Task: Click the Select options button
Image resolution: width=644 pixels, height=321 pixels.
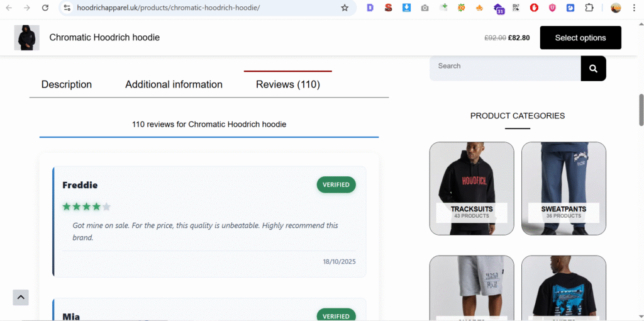Action: click(580, 38)
